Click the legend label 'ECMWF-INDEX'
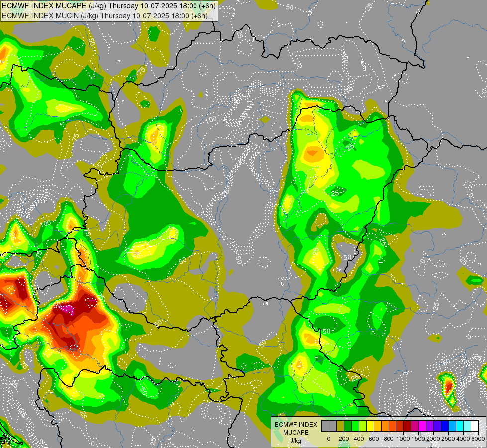Viewport: 487px width, 448px height. [x=296, y=425]
